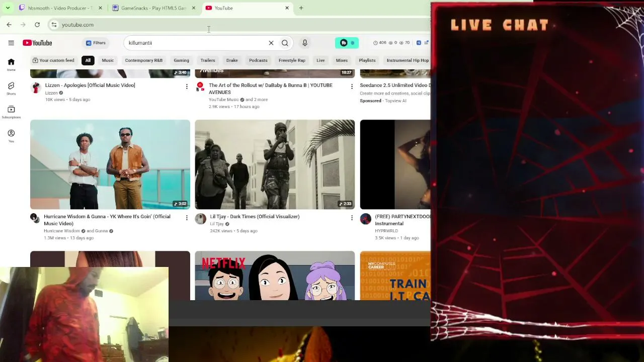Image resolution: width=644 pixels, height=362 pixels.
Task: Switch to the GameSnacks tab
Action: 153,8
